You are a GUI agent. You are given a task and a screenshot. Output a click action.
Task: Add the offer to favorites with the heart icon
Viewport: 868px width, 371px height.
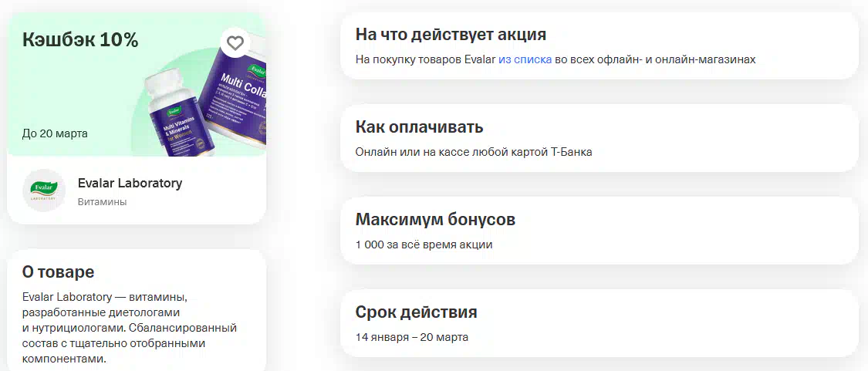(235, 43)
